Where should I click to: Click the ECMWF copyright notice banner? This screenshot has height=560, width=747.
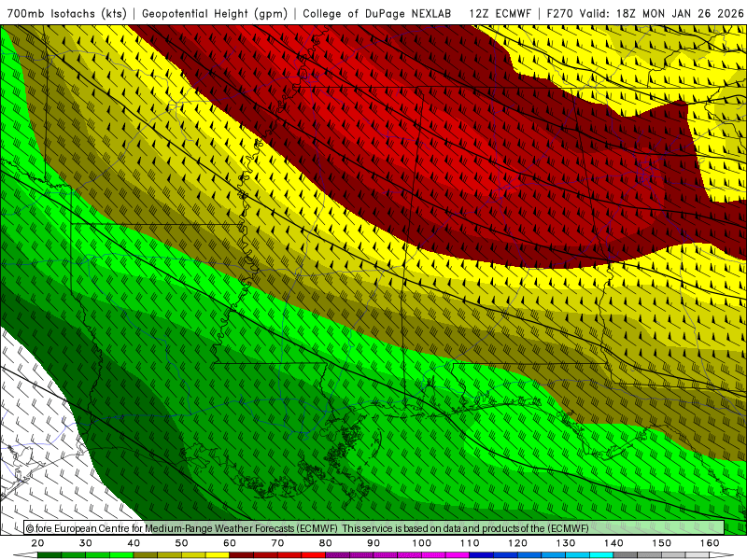(x=374, y=528)
